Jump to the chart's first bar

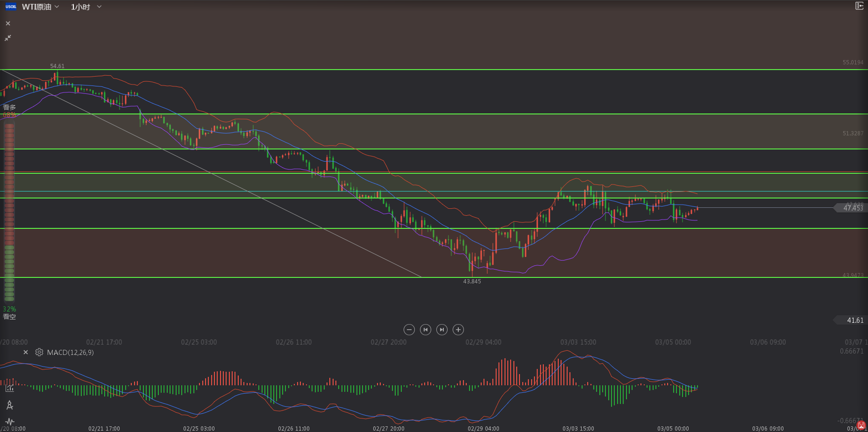tap(425, 330)
